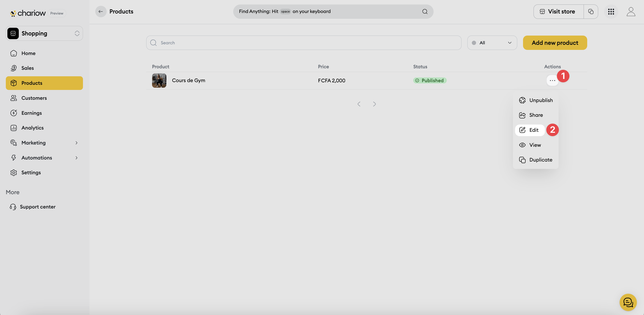Click the back arrow next to Products
Viewport: 644px width, 315px height.
coord(101,11)
